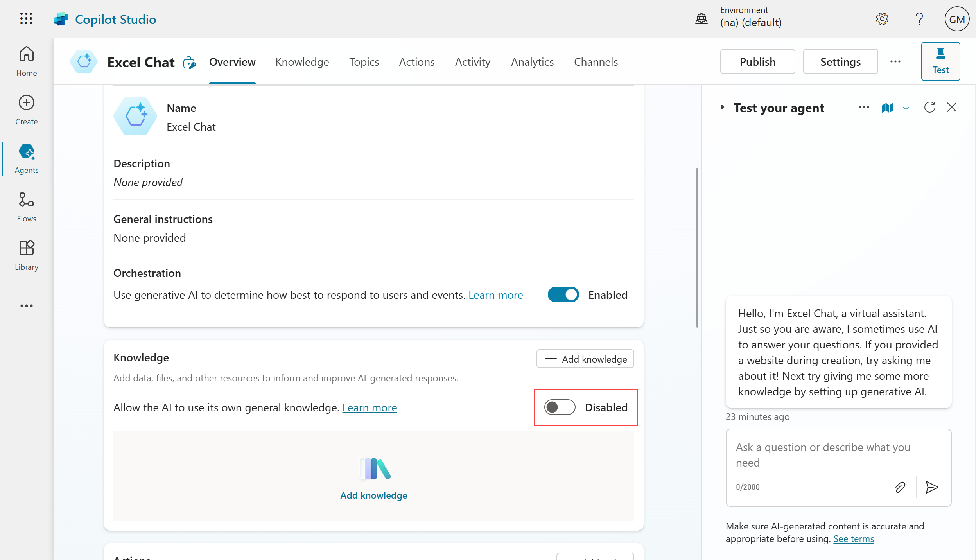Click the attach file paperclip icon
Screen dimensions: 976x560
click(x=900, y=487)
